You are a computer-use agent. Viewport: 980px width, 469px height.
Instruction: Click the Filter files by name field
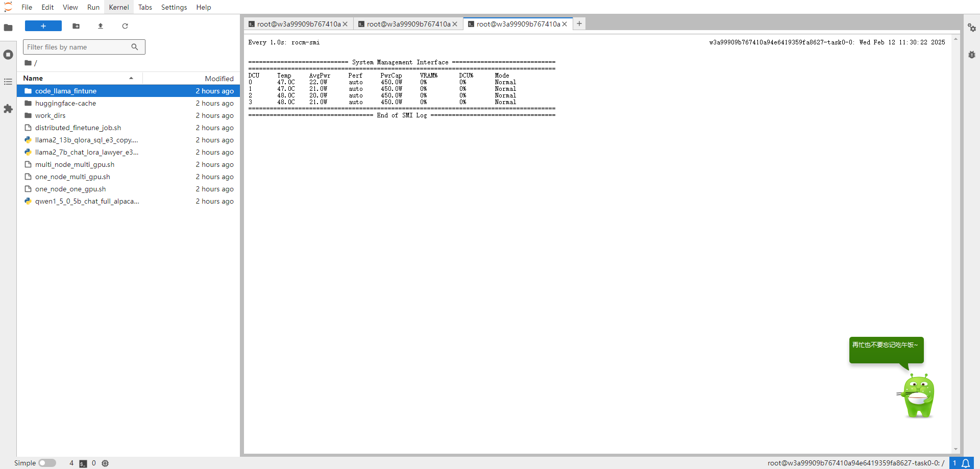click(77, 47)
